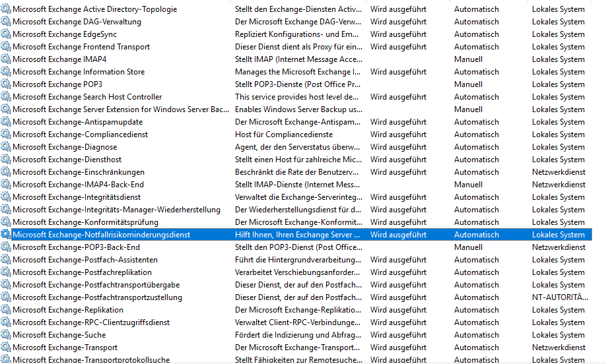
Task: Click the service icon for Microsoft Exchange-Diagnose
Action: tap(6, 147)
